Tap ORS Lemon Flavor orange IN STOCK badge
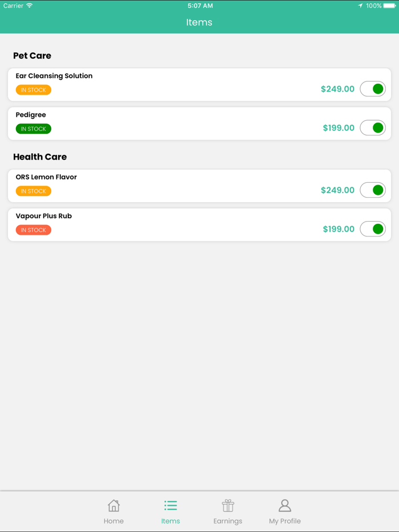Screen dimensions: 399x532 [x=34, y=191]
